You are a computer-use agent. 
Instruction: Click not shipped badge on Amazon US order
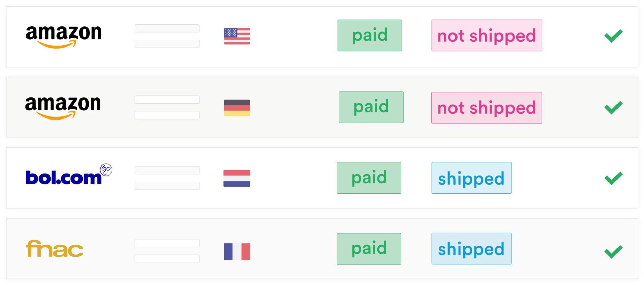[x=487, y=36]
